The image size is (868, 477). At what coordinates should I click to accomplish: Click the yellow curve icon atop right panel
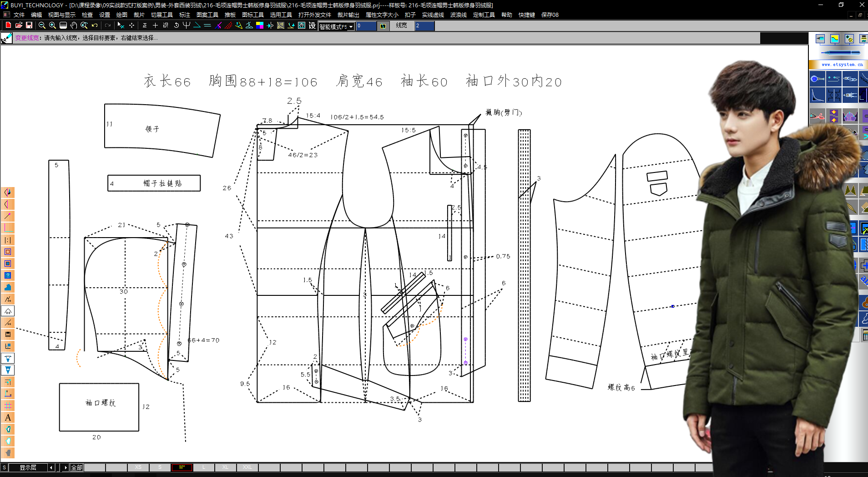click(x=835, y=39)
